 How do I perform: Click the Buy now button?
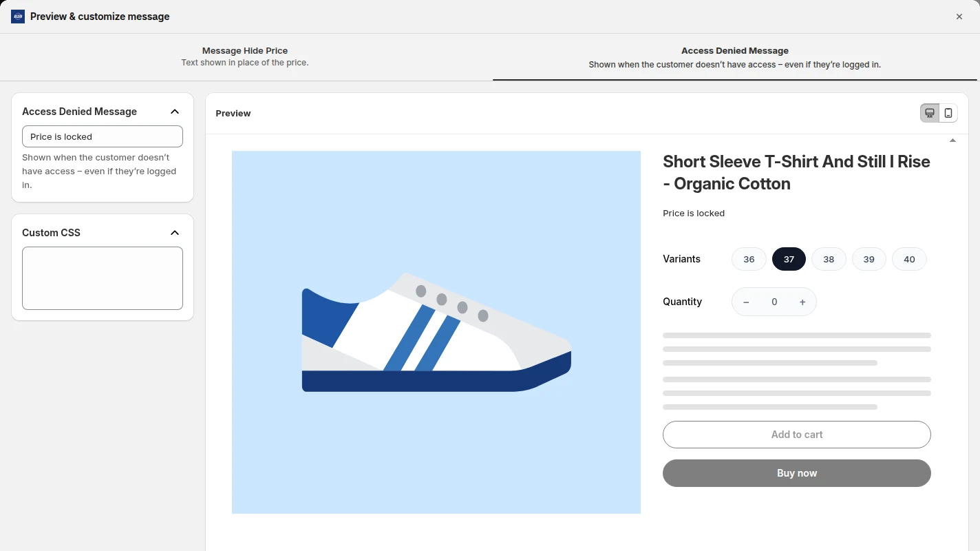[x=797, y=473]
